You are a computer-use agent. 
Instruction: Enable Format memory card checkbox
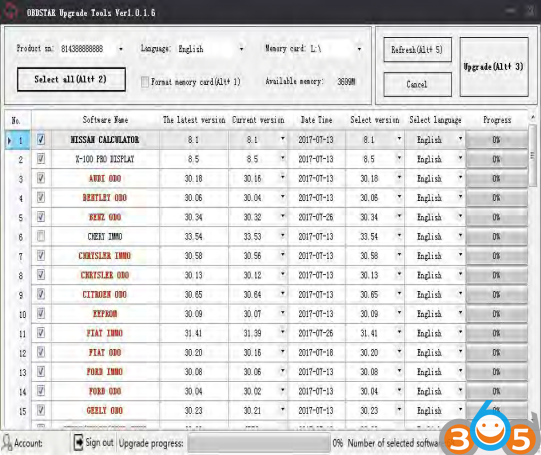pos(145,82)
